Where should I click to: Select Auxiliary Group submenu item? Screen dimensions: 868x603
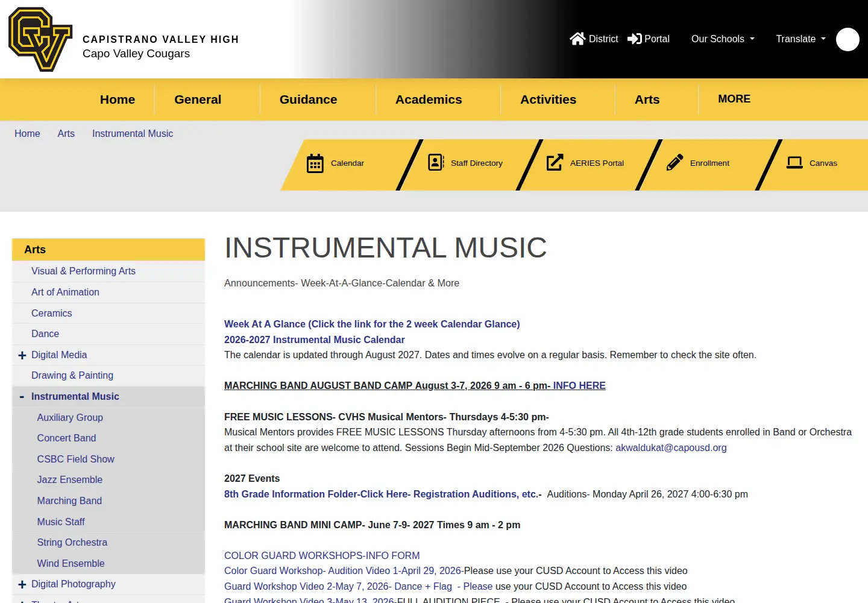[70, 417]
